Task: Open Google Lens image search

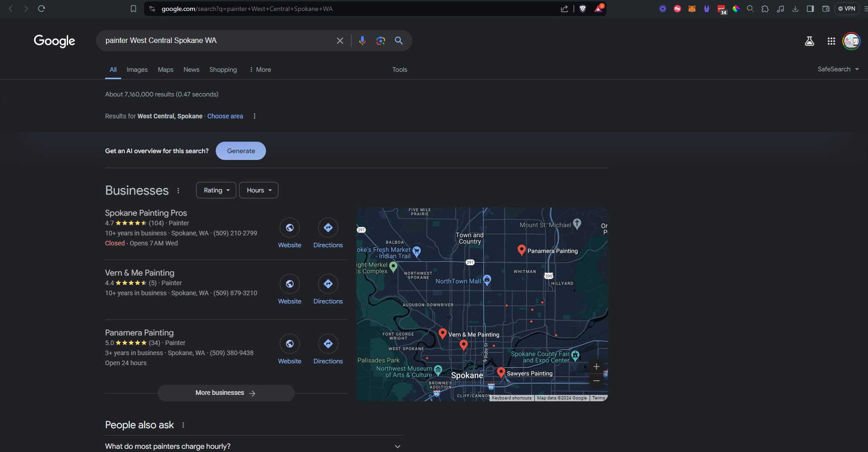Action: 380,41
